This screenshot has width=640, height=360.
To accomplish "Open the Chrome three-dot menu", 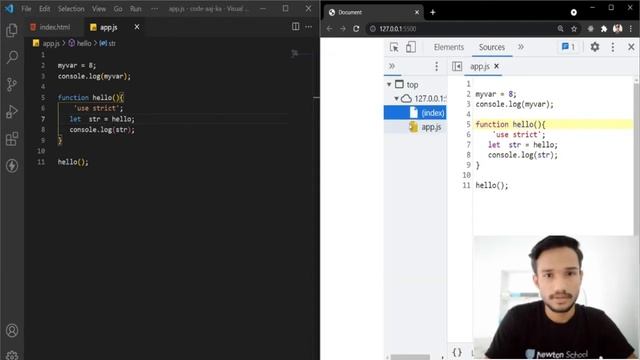I will (631, 29).
